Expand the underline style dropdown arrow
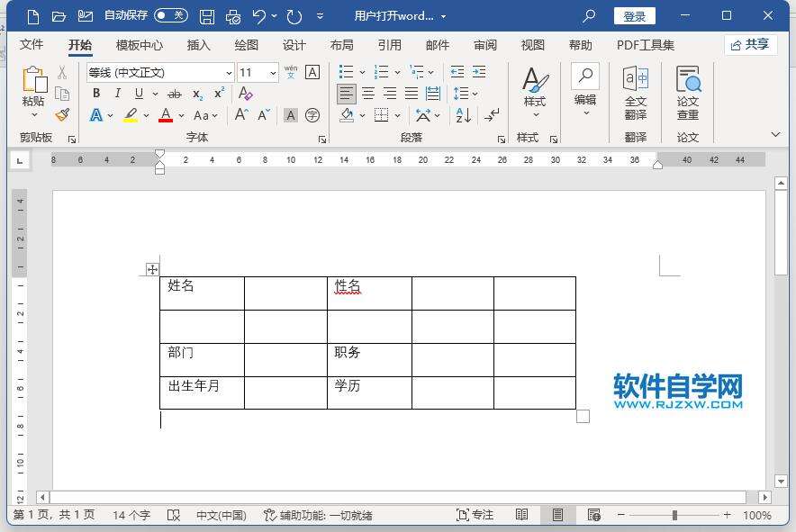796x532 pixels. coord(156,94)
